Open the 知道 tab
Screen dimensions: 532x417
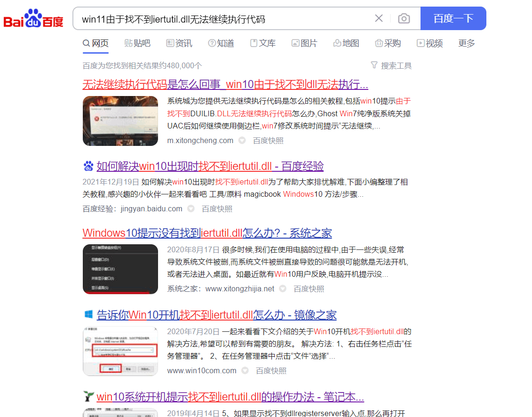click(x=221, y=43)
